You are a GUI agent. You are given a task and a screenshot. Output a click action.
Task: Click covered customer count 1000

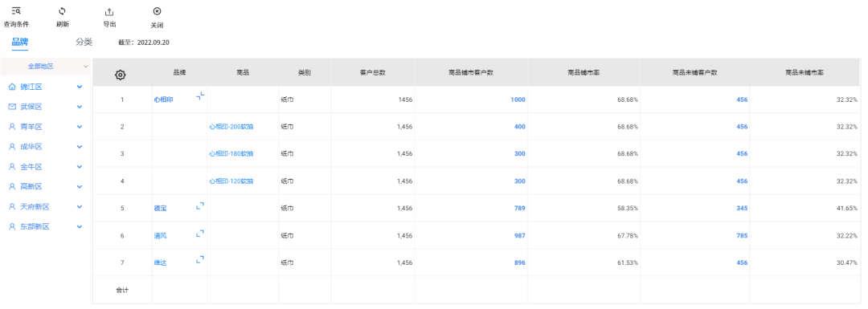coord(518,100)
